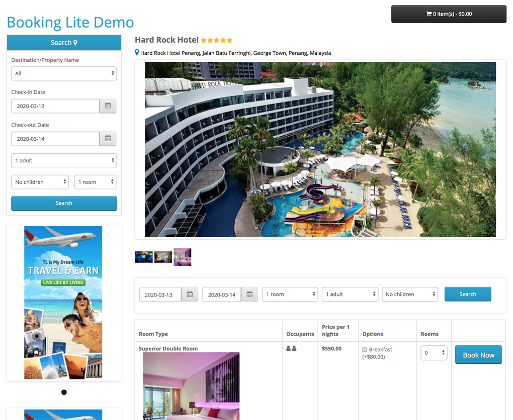Open the Rooms quantity selector showing 0

434,353
